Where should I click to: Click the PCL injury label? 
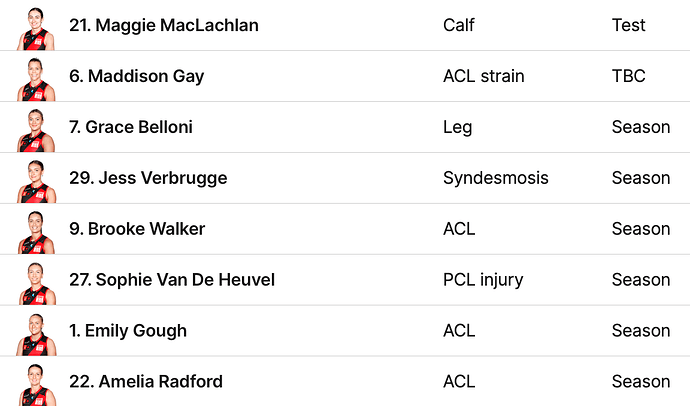coord(483,280)
